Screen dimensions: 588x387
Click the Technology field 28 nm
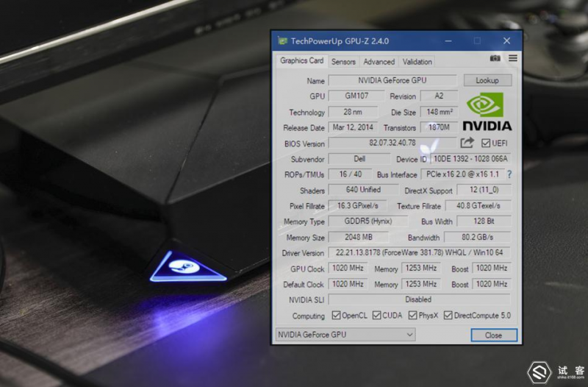353,112
